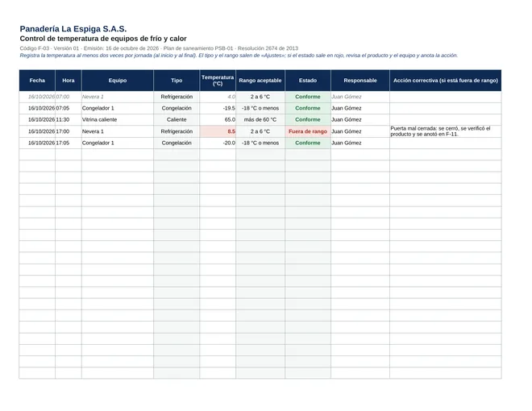Click 'Congelador 1' in the 17:05 row
Screen dimensions: 532x411
pyautogui.click(x=118, y=143)
